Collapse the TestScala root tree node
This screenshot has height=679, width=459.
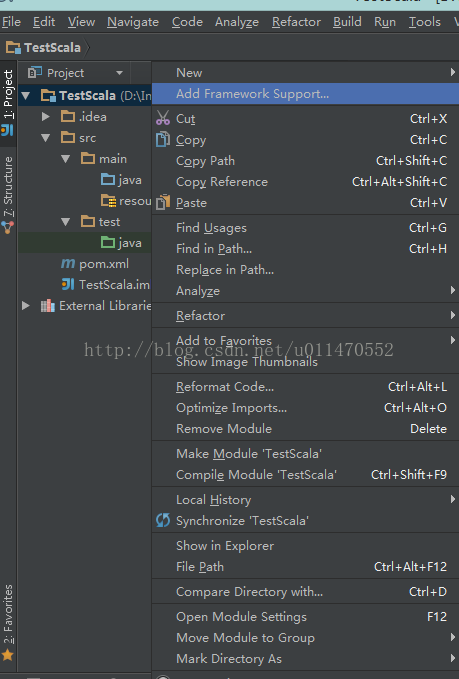point(26,96)
